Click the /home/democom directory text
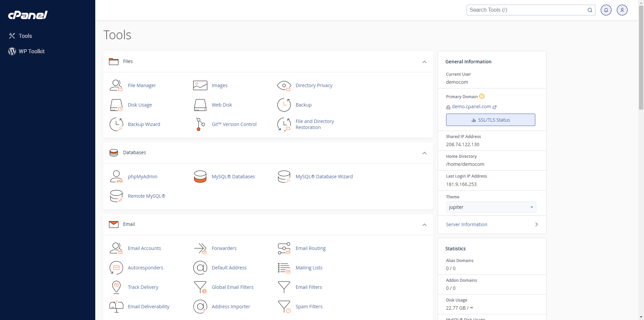Viewport: 644px width, 320px height. [x=465, y=164]
